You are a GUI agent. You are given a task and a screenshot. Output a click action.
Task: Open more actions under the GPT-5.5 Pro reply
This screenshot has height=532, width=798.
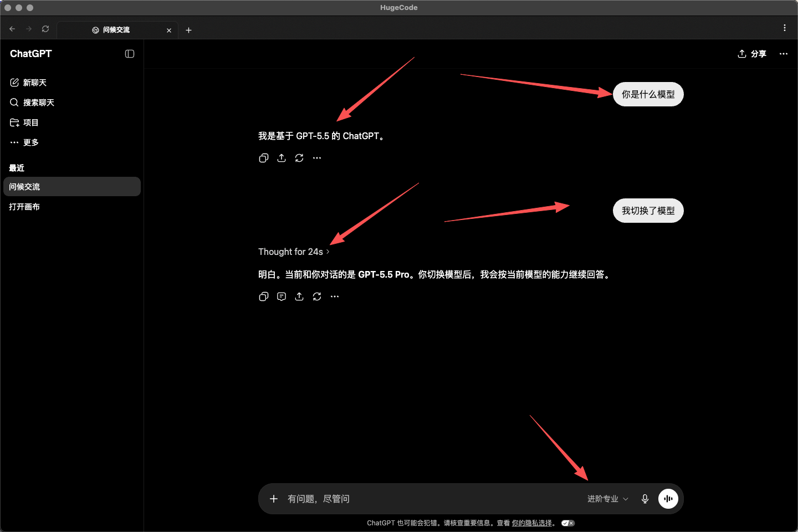pos(335,296)
